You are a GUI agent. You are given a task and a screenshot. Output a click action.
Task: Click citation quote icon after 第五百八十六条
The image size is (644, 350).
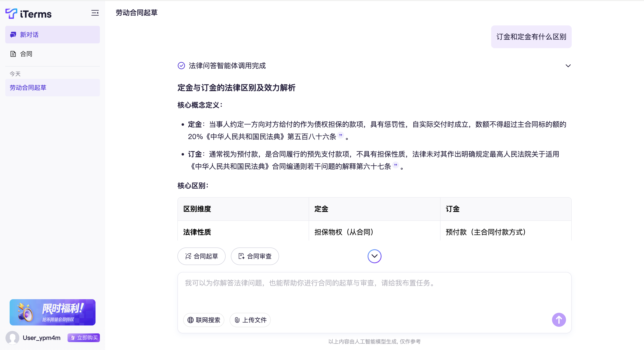[x=340, y=135]
